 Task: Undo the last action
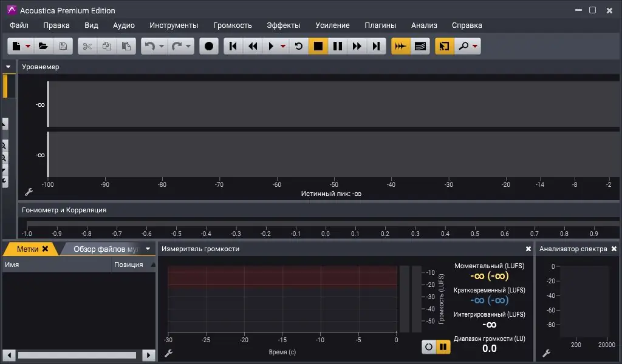tap(149, 46)
